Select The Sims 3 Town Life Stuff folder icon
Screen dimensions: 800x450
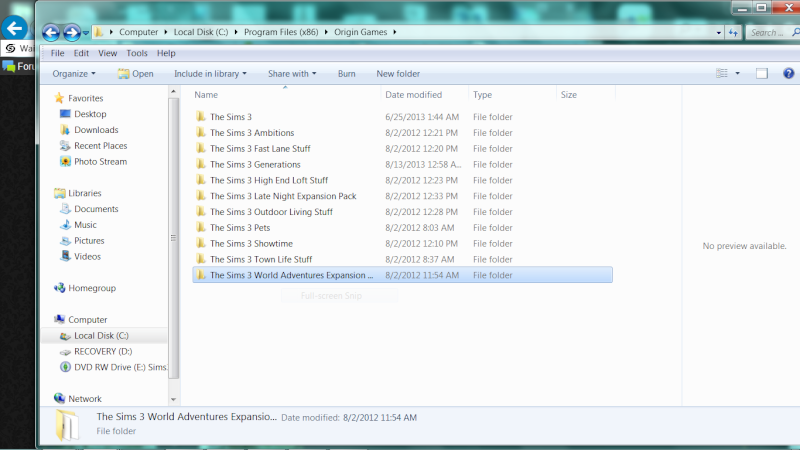pos(201,259)
